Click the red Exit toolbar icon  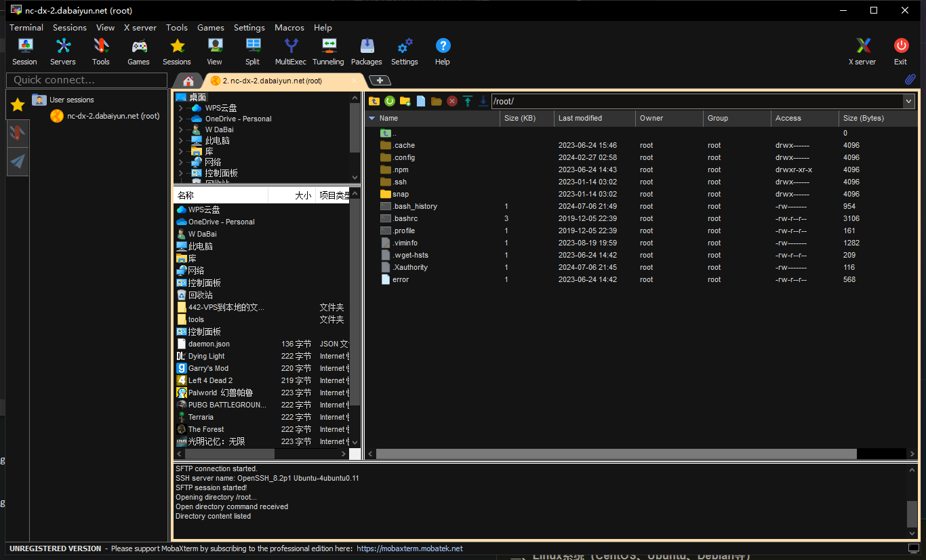pyautogui.click(x=901, y=52)
